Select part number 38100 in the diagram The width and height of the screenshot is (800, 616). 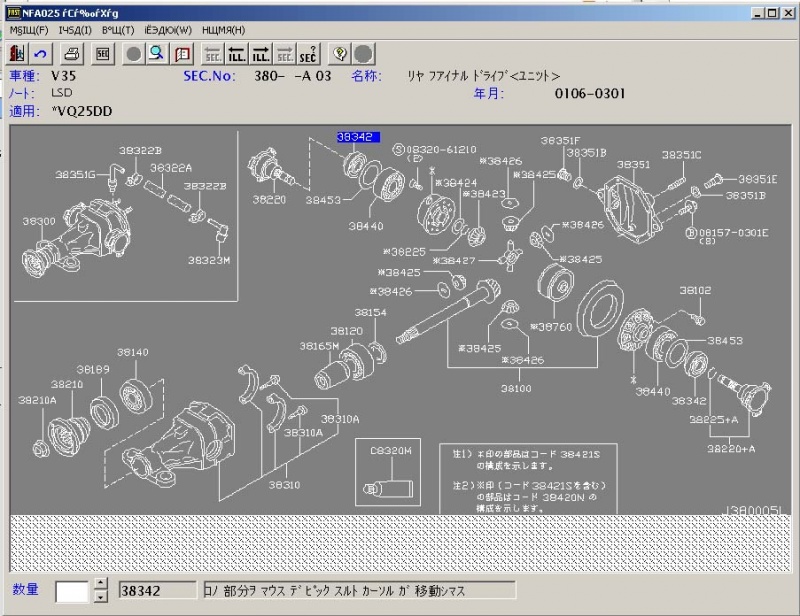pos(516,387)
